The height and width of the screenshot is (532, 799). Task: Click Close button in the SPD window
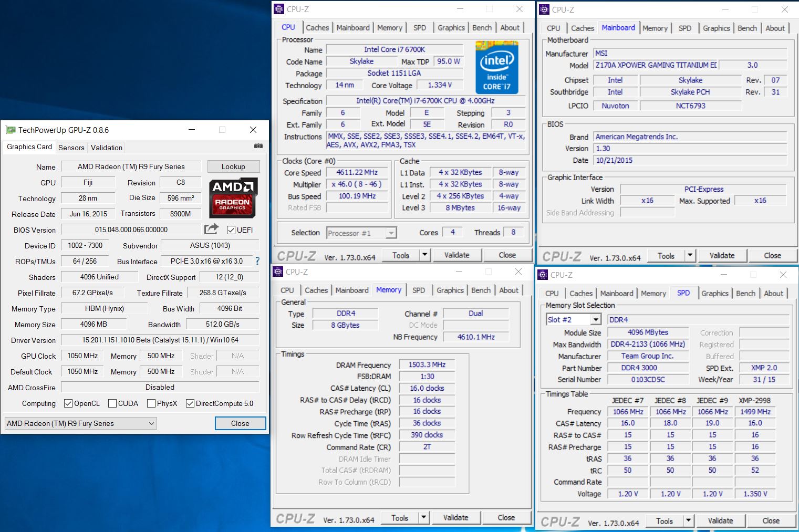click(771, 521)
